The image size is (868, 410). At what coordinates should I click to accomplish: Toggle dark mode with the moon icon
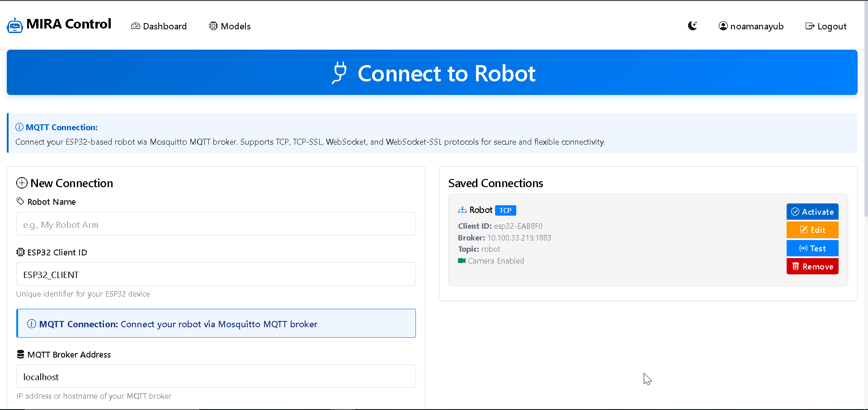pos(693,26)
